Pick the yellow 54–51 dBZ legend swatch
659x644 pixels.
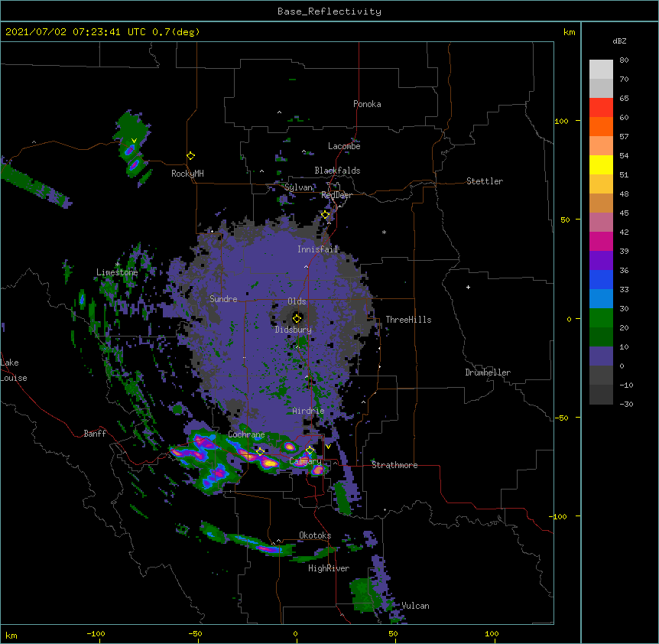point(601,164)
